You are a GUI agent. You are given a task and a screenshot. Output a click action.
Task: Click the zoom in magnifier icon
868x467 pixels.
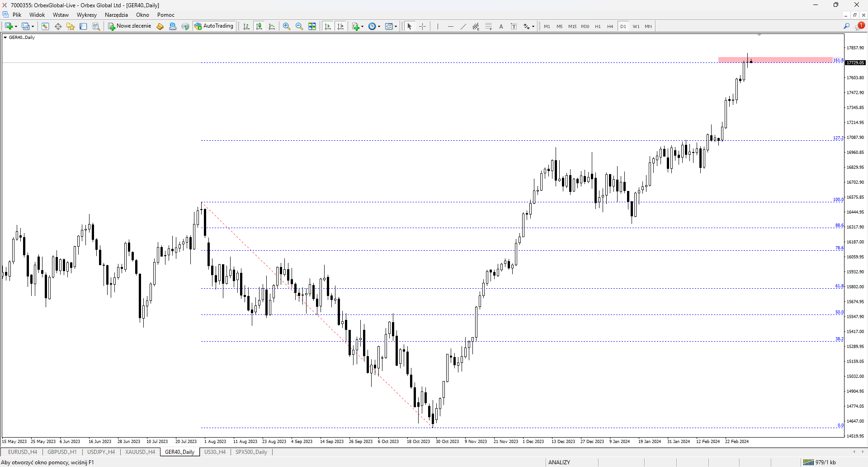pyautogui.click(x=286, y=26)
